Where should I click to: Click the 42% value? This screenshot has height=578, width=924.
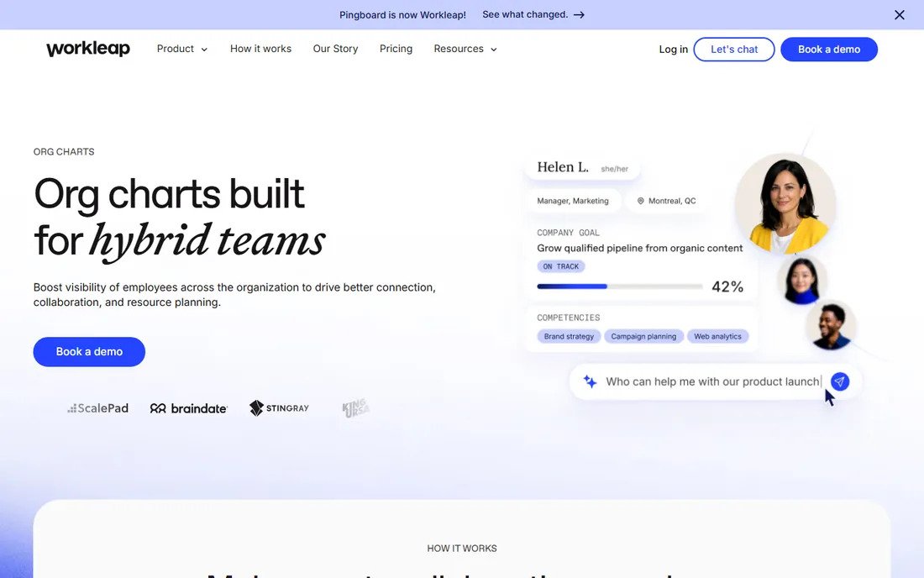pyautogui.click(x=727, y=287)
